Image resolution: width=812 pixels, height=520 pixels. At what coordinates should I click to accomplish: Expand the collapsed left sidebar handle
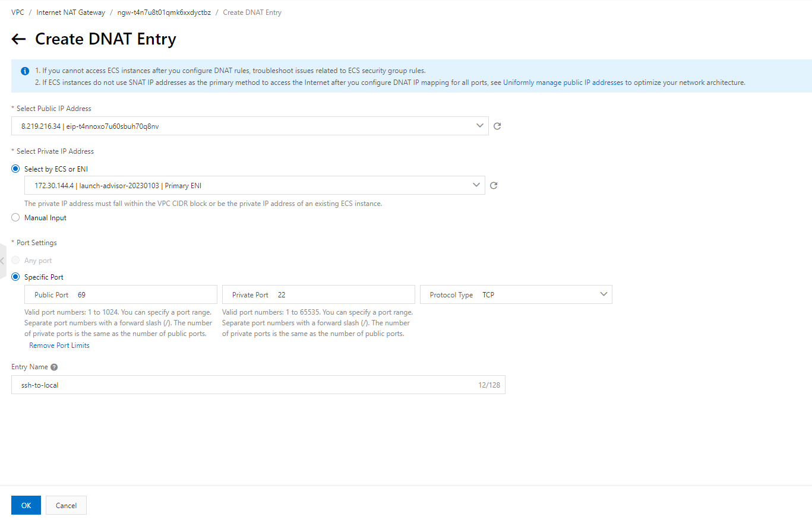tap(2, 261)
